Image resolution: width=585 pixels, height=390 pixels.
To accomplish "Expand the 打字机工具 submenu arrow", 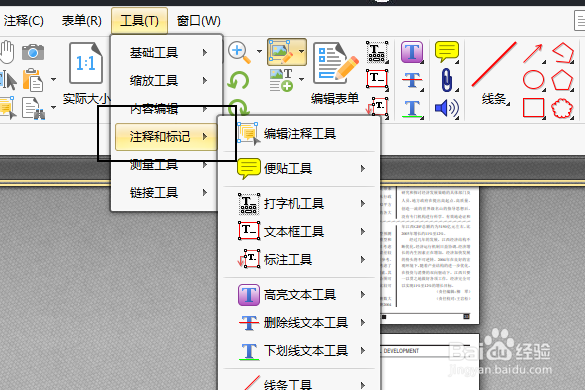I will [x=363, y=204].
